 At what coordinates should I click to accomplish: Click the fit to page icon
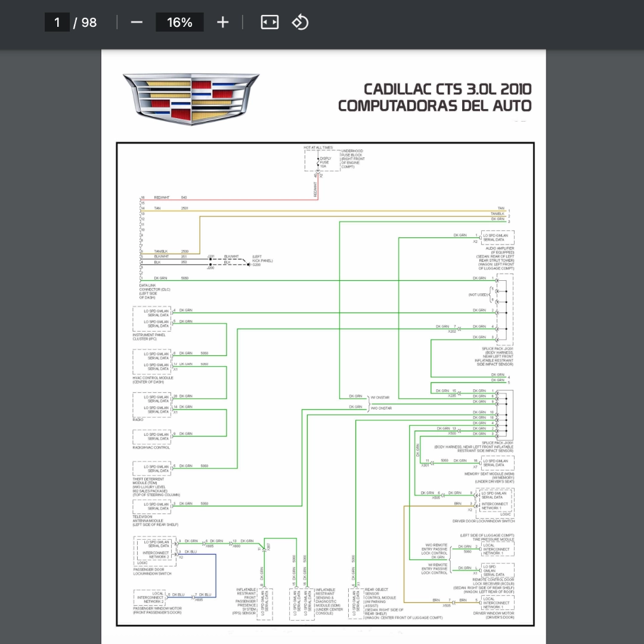pyautogui.click(x=270, y=22)
